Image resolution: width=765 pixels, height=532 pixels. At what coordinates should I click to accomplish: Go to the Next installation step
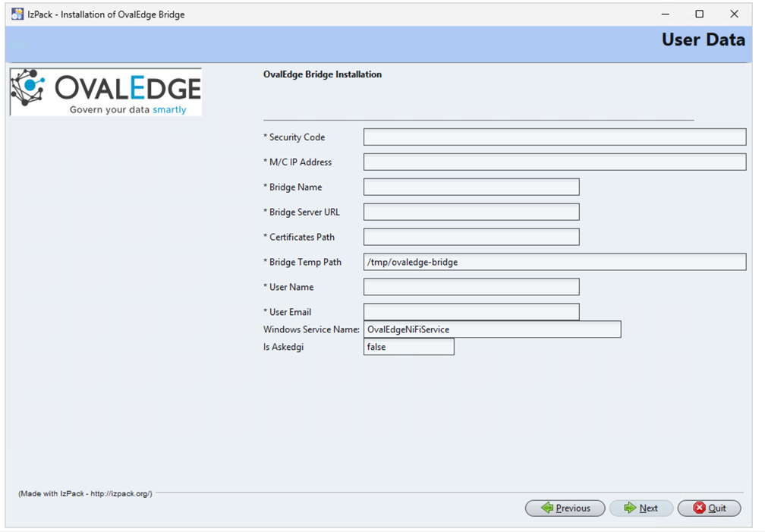[641, 508]
